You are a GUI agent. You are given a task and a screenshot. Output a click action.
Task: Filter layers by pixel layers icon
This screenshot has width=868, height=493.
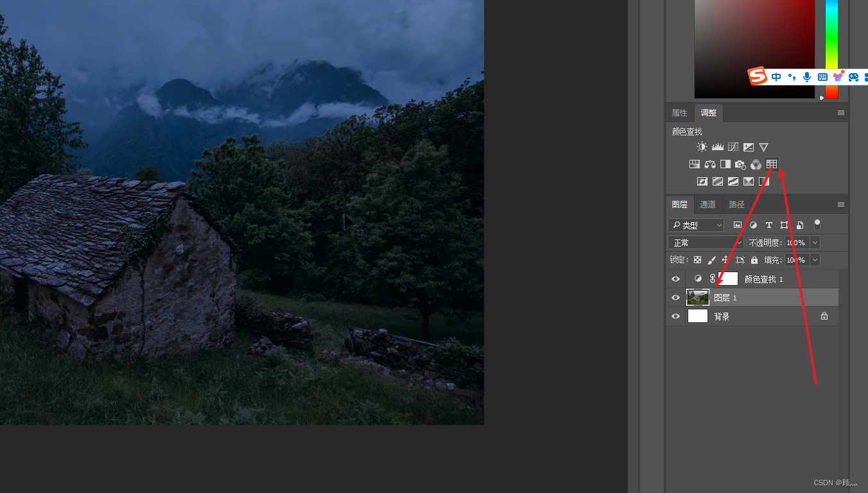[738, 225]
